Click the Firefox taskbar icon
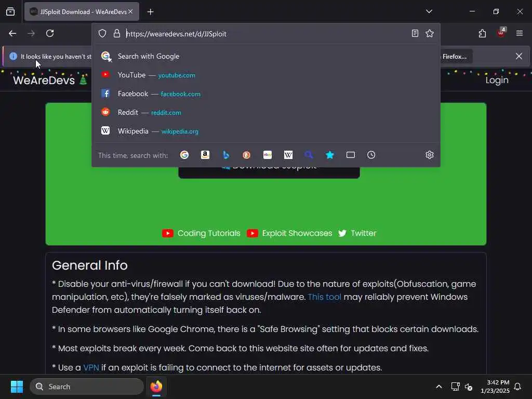 pyautogui.click(x=156, y=387)
